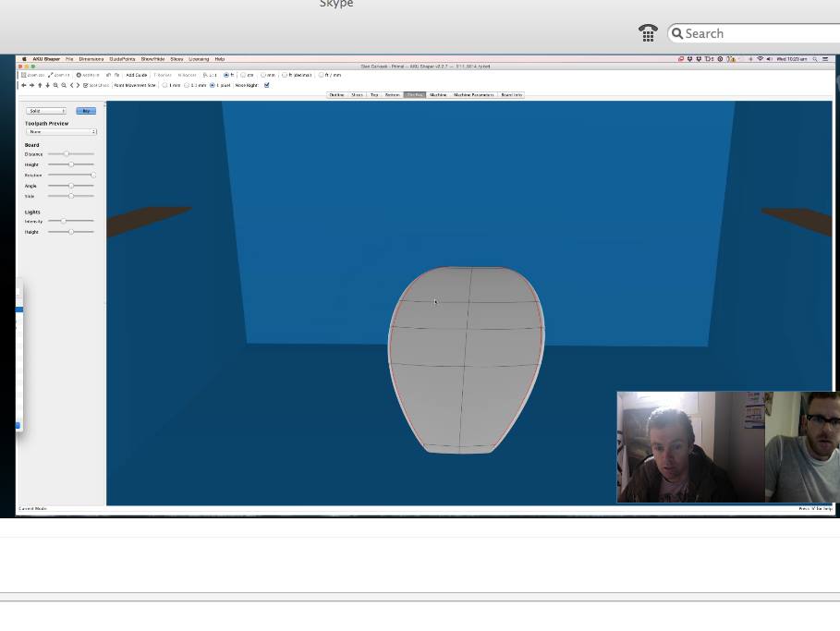Switch to the Outline tab
The image size is (840, 631).
point(336,95)
